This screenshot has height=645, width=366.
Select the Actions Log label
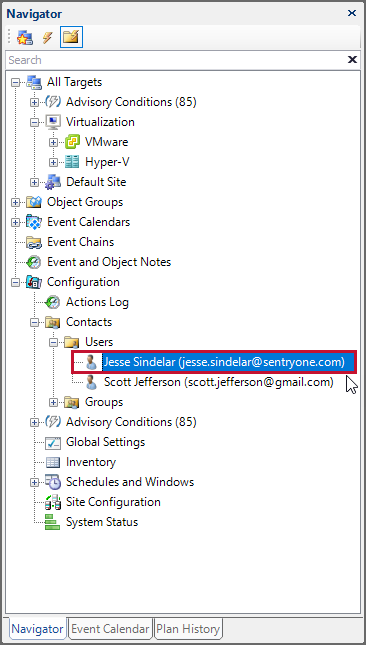pyautogui.click(x=97, y=303)
